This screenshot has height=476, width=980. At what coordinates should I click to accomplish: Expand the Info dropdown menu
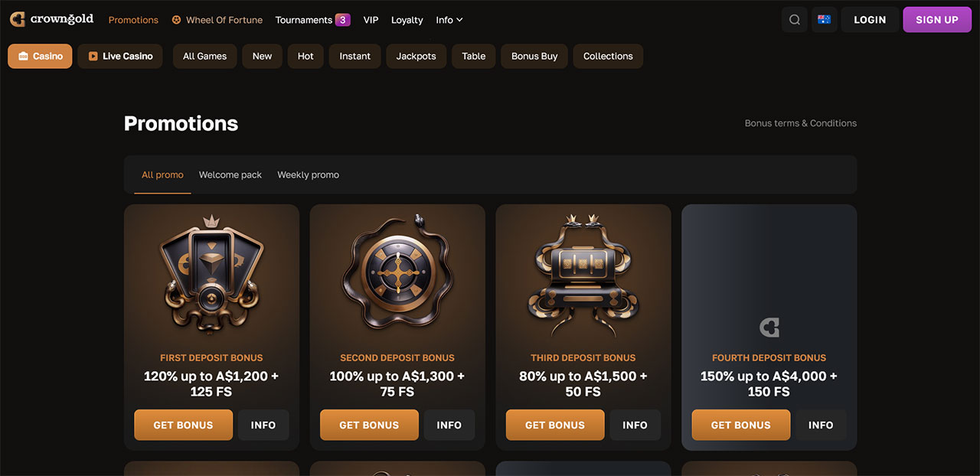449,20
